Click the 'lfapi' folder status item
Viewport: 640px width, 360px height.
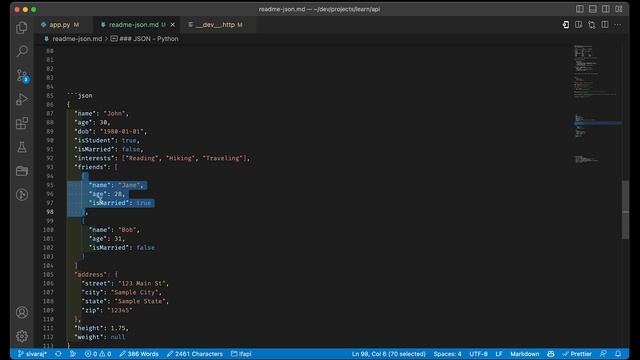(241, 354)
